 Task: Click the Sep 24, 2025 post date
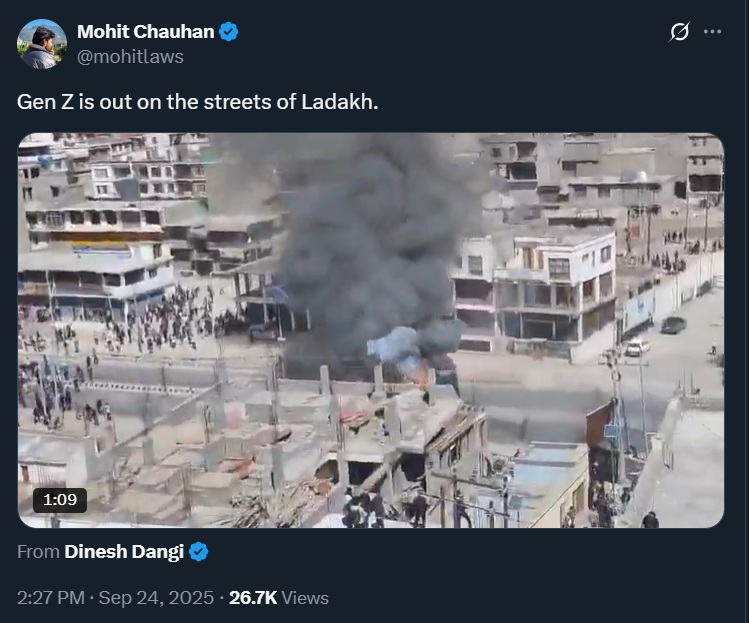point(156,598)
